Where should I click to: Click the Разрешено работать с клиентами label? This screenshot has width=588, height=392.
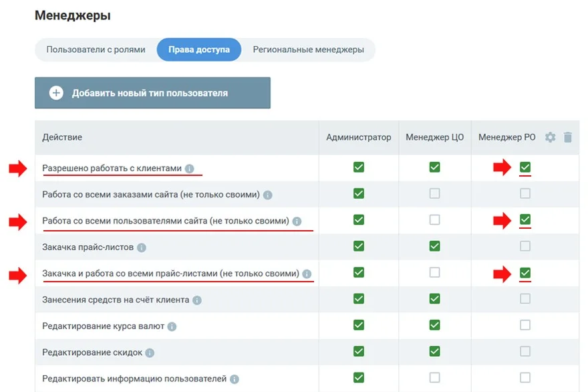point(112,168)
